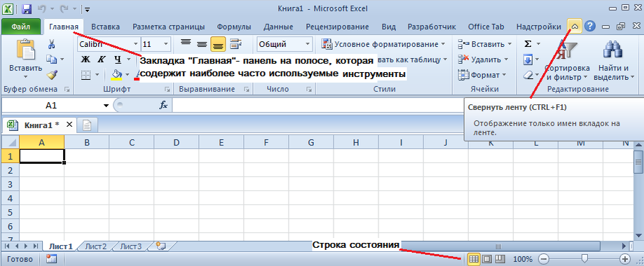This screenshot has height=266, width=644.
Task: Click the zoom slider handle
Action: pos(585,258)
